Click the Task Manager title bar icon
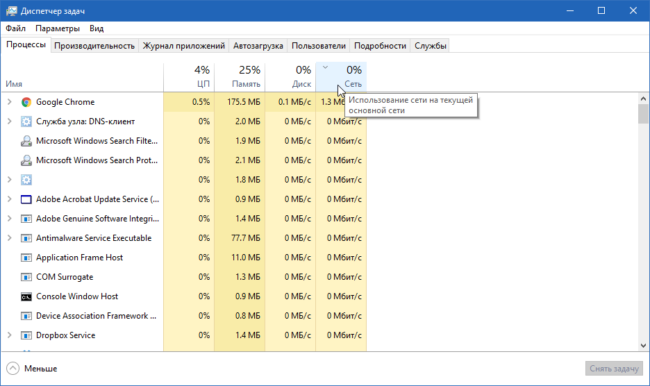Image resolution: width=650 pixels, height=386 pixels. tap(11, 11)
